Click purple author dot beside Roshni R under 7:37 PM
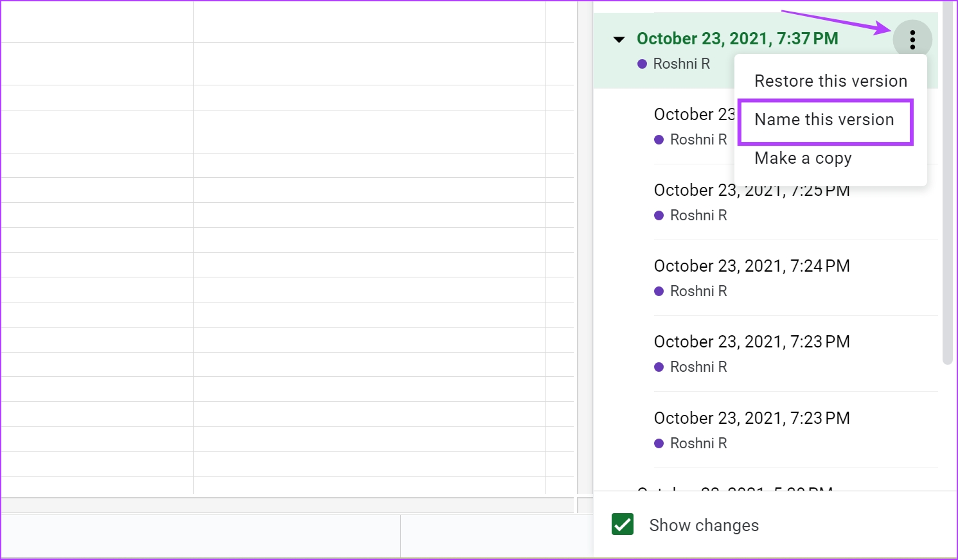 pyautogui.click(x=642, y=64)
